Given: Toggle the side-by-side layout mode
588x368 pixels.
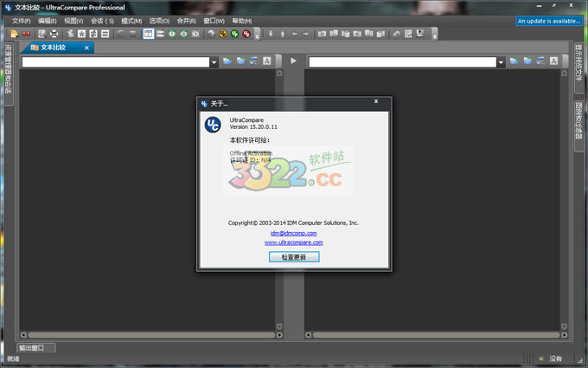Looking at the screenshot, I should coord(149,34).
